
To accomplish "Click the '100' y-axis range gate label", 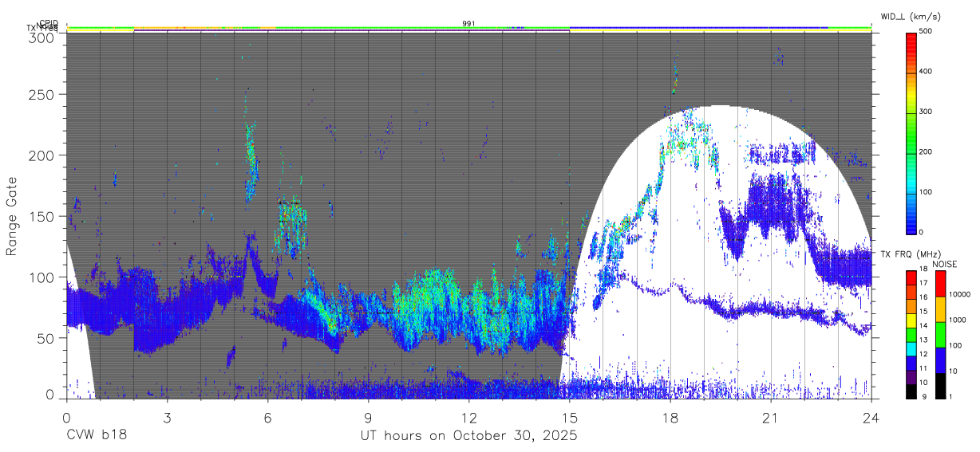I will 41,277.
